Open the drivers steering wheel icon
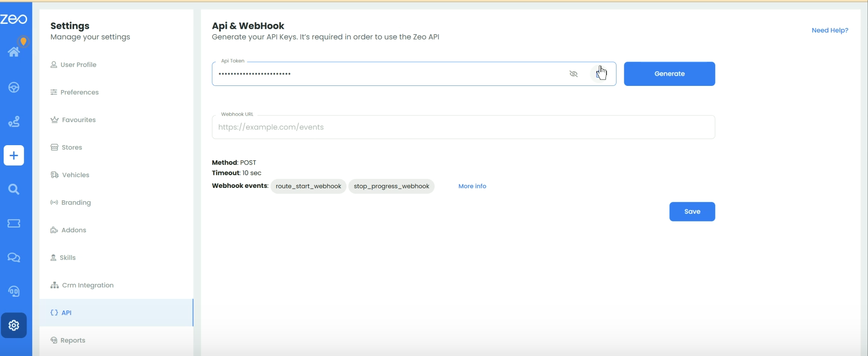Screen dimensions: 868x356 click(x=14, y=87)
